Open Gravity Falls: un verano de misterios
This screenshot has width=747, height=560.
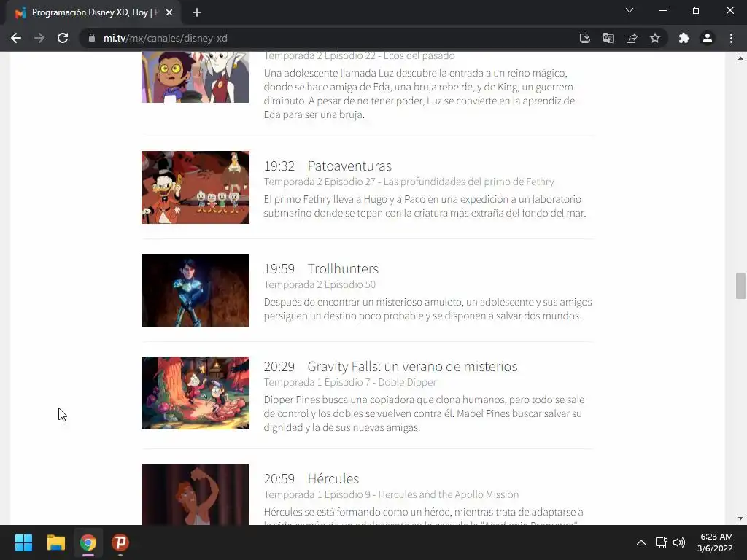pos(412,366)
